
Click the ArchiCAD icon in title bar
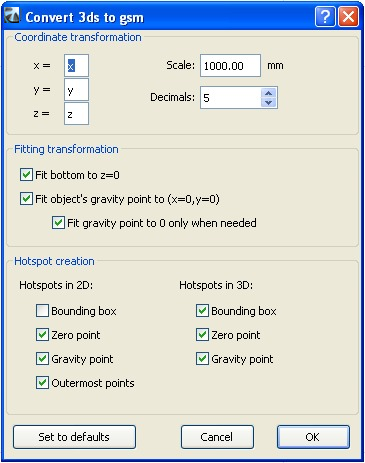point(13,16)
